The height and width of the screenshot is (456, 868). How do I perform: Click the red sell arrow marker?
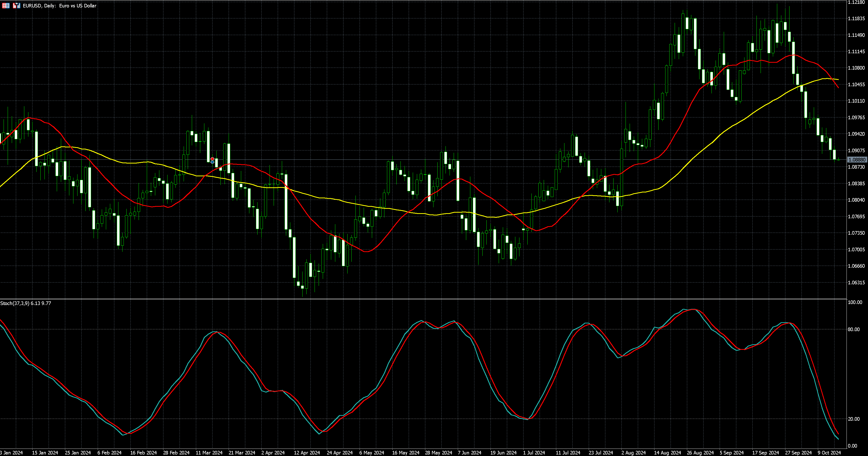[x=212, y=159]
